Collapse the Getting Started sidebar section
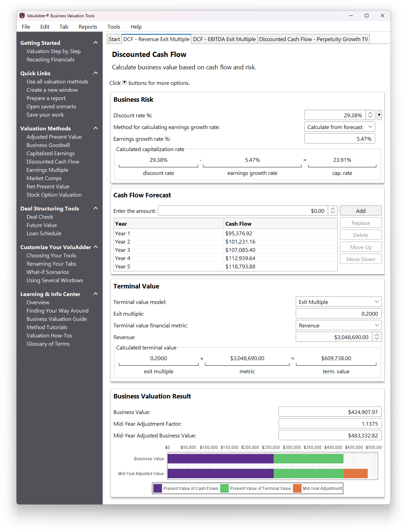407x532 pixels. point(96,43)
